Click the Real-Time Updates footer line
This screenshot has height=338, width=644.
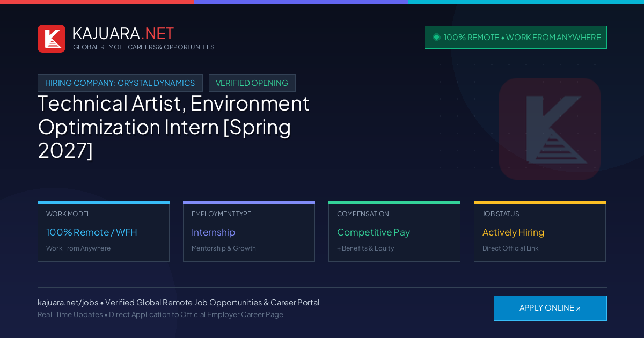point(160,314)
